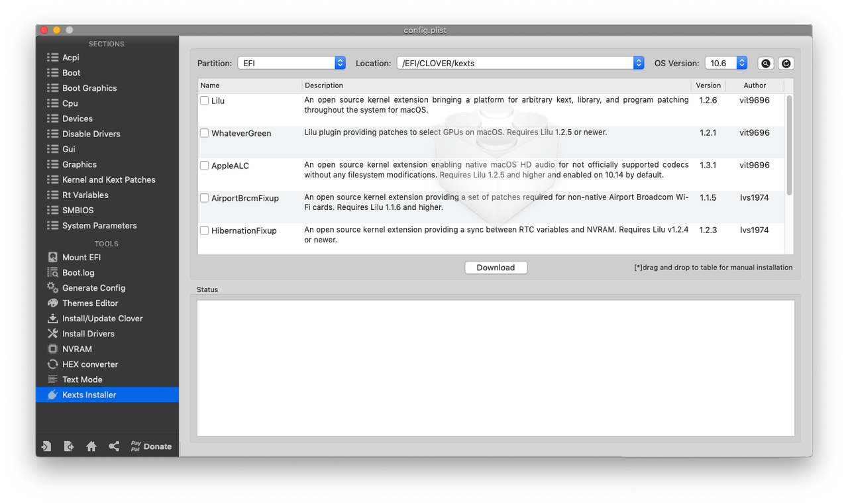Select the AppleALC version 1.3.1 cell
This screenshot has width=848, height=504.
[708, 166]
